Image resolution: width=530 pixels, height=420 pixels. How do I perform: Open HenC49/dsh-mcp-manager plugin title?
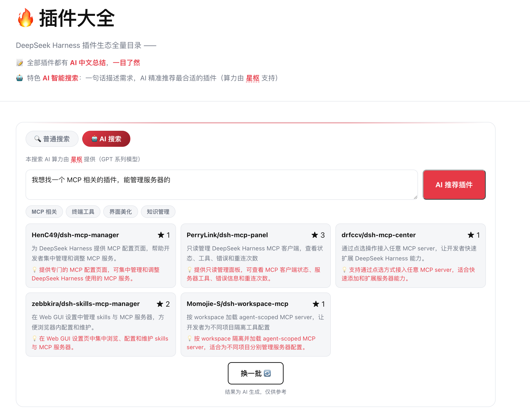click(x=75, y=235)
